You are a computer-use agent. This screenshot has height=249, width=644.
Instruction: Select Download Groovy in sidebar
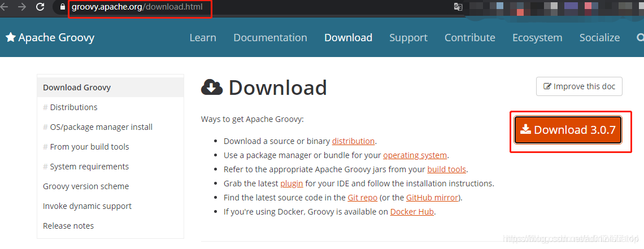click(x=111, y=88)
